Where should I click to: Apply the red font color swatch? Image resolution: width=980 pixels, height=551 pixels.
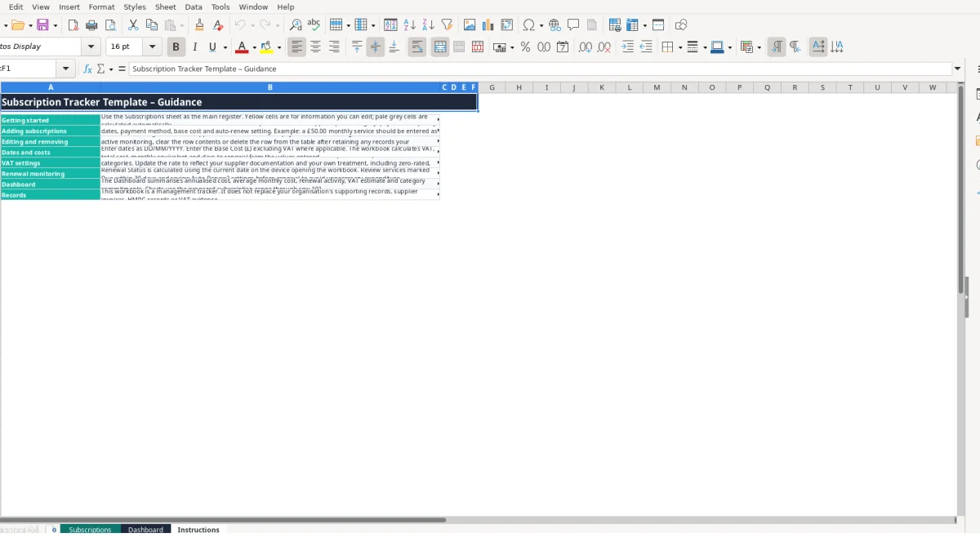pyautogui.click(x=241, y=47)
